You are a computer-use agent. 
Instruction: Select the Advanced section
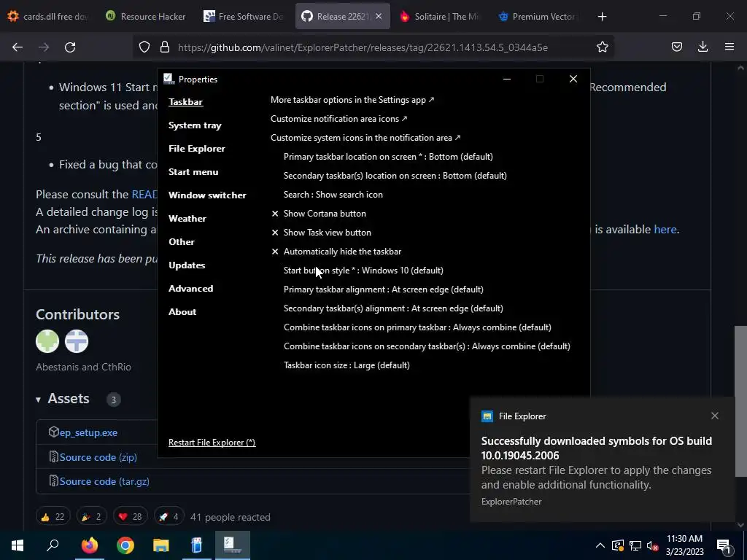pyautogui.click(x=190, y=289)
